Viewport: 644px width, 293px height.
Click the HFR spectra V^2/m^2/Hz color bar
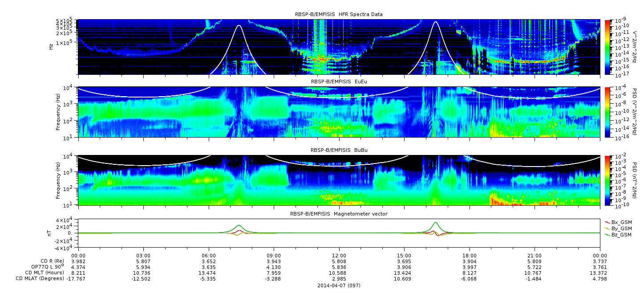tap(608, 47)
